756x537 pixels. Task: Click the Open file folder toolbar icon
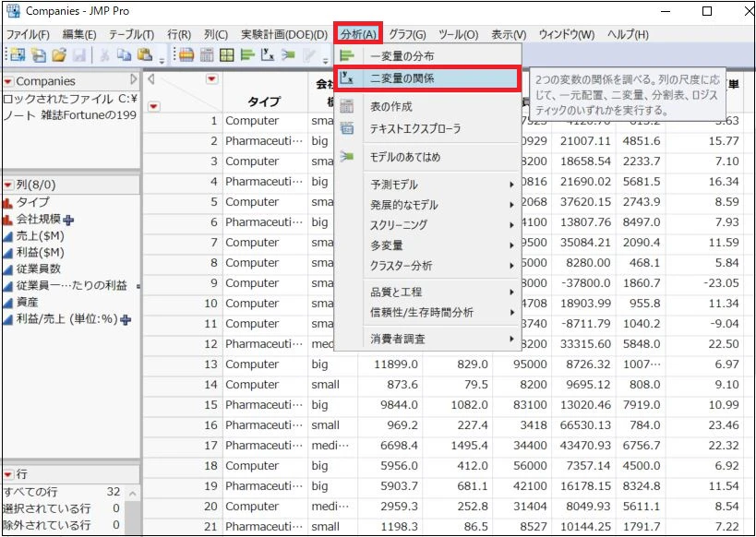coord(59,55)
